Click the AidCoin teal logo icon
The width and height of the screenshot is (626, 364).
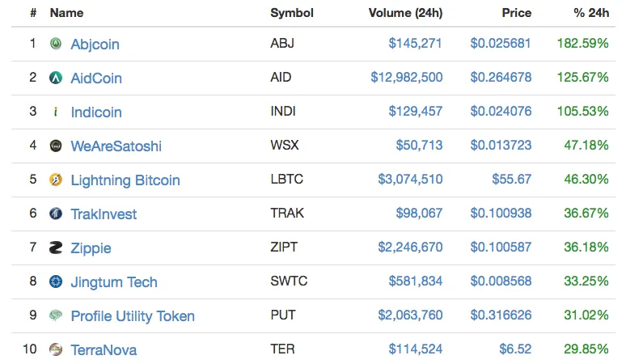pyautogui.click(x=56, y=78)
